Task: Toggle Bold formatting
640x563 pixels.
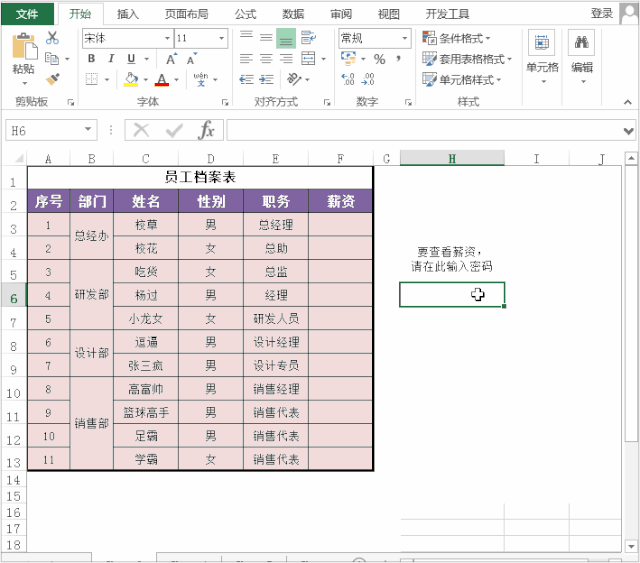Action: (x=91, y=59)
